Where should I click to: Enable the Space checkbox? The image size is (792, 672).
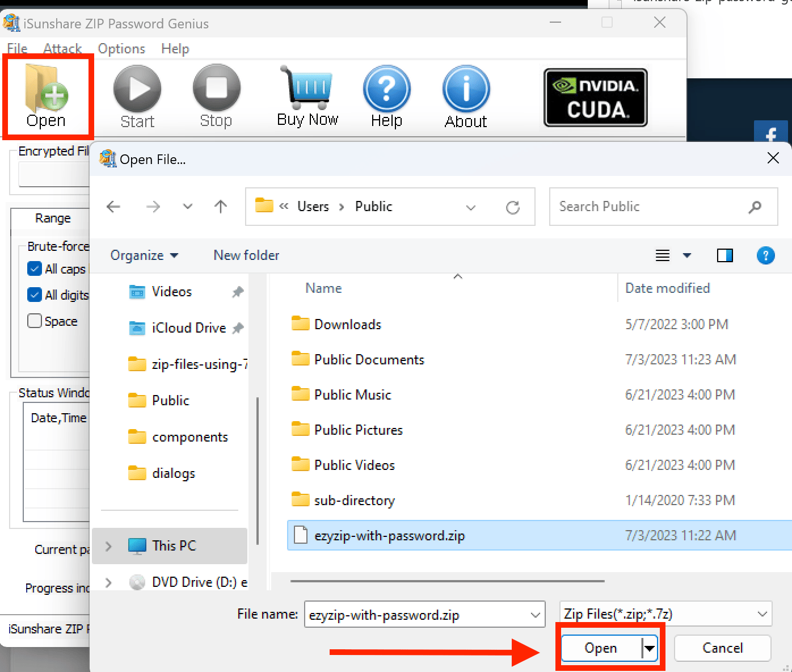click(35, 321)
